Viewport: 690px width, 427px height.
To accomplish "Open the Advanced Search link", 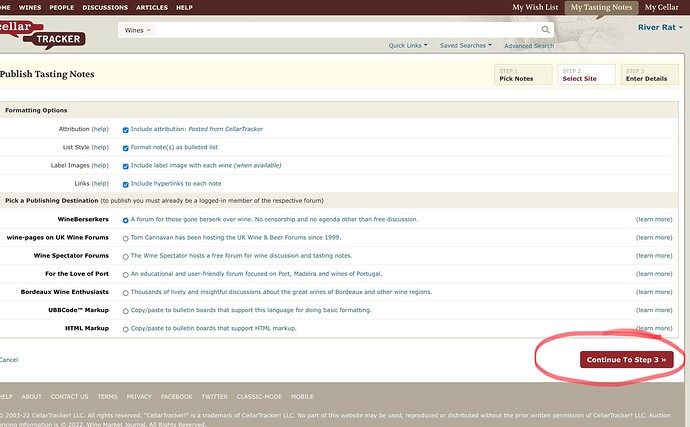I will point(529,46).
